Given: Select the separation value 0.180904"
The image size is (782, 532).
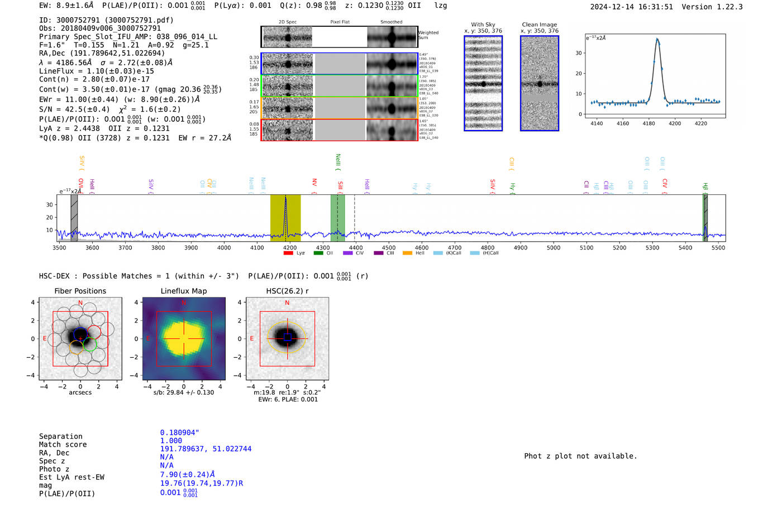Looking at the screenshot, I should [x=180, y=433].
